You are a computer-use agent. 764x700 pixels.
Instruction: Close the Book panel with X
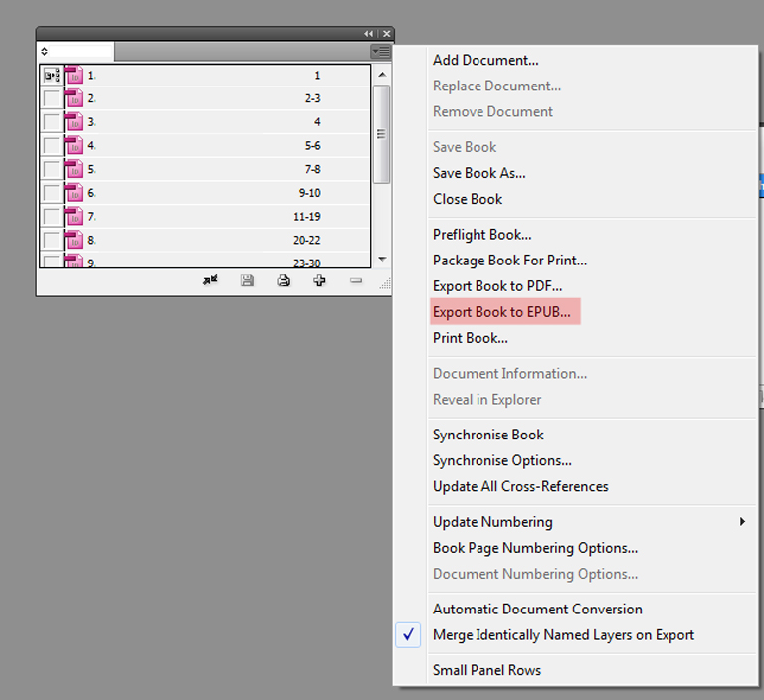386,34
